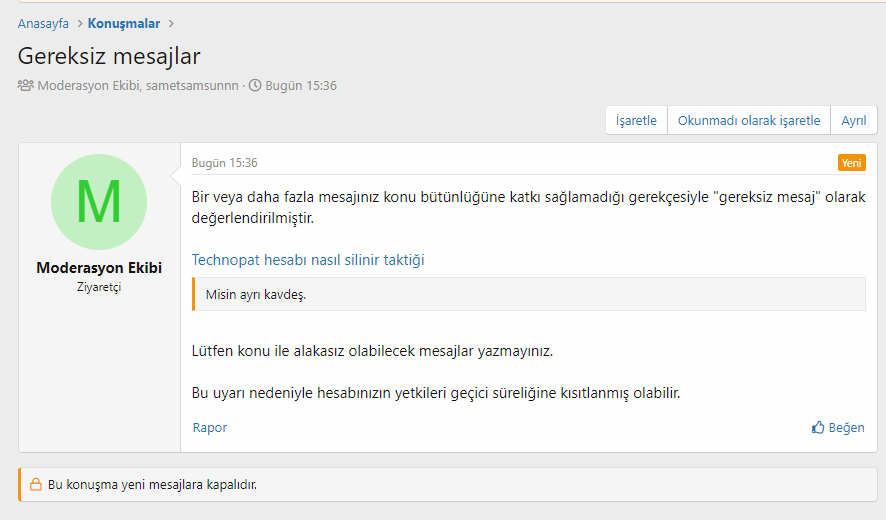Click the thumbs-up icon next to Beğen
Image resolution: width=886 pixels, height=520 pixels.
818,428
